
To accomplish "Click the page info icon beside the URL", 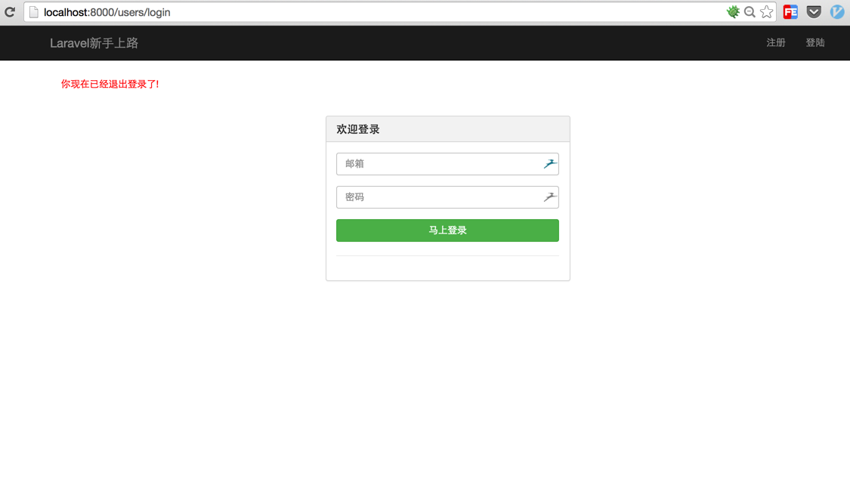I will [34, 12].
